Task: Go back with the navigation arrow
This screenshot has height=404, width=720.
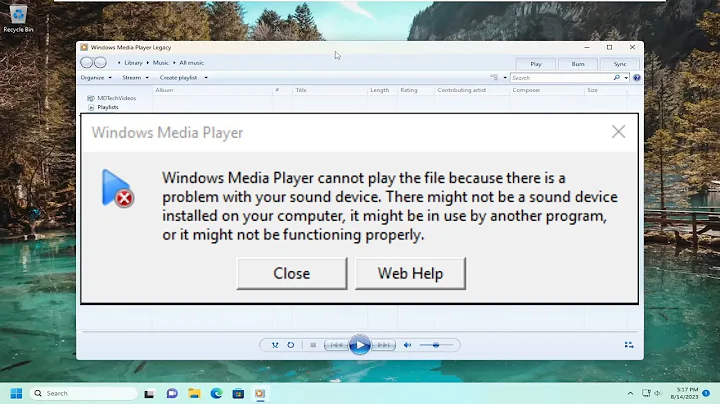Action: (x=86, y=62)
